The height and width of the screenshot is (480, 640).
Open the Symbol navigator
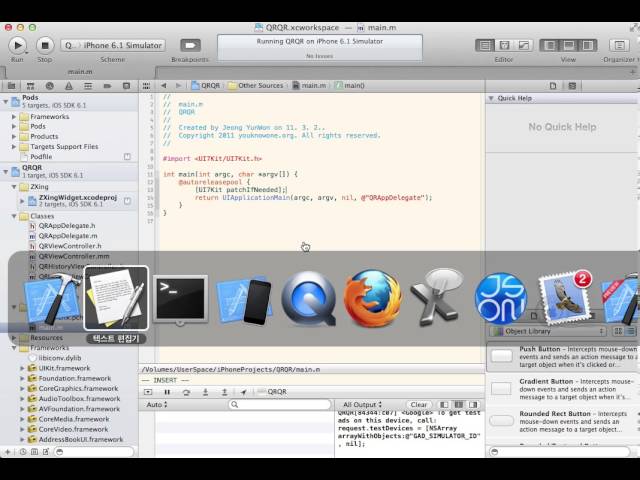tap(31, 86)
